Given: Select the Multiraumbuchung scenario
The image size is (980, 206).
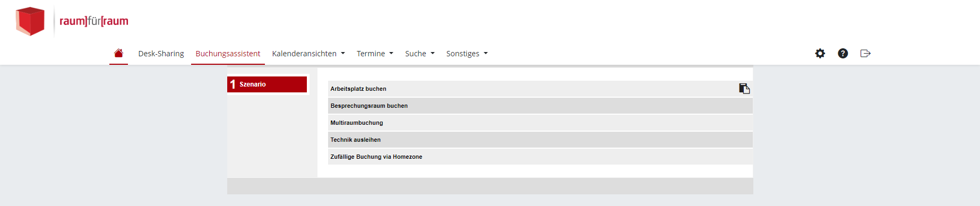Looking at the screenshot, I should (540, 123).
